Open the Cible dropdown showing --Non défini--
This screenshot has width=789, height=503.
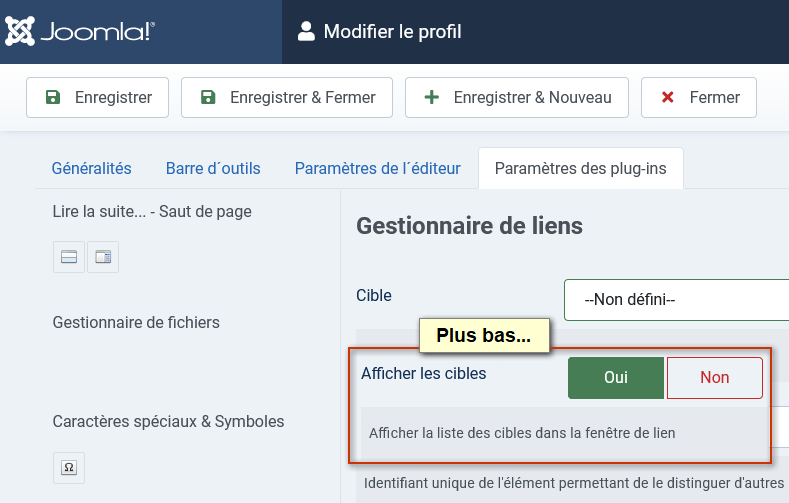(676, 300)
